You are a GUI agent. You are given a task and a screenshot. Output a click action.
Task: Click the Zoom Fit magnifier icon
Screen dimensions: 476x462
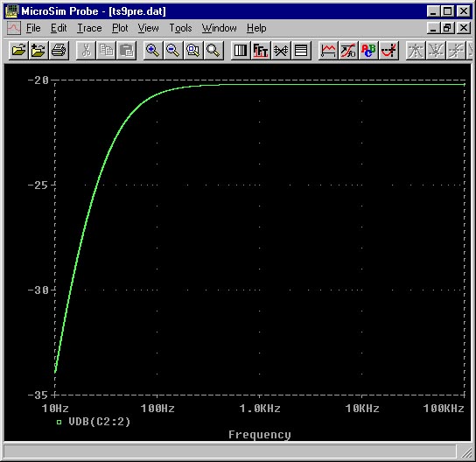tap(213, 51)
